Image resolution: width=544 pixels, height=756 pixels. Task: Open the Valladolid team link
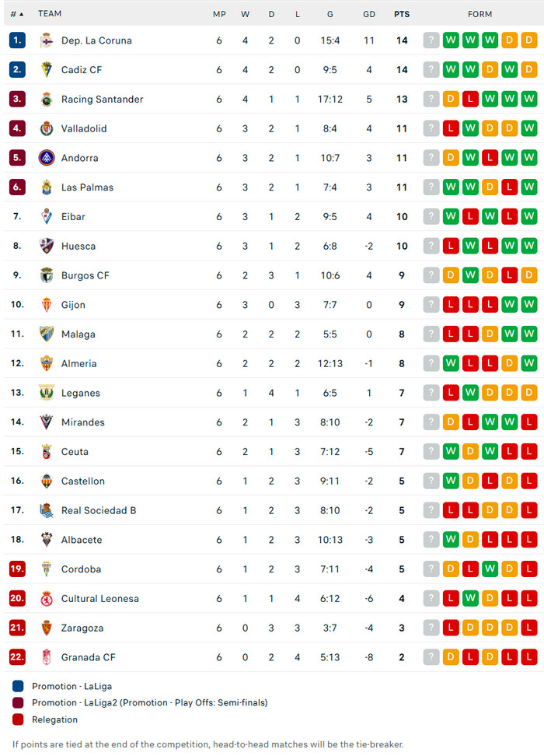point(84,128)
